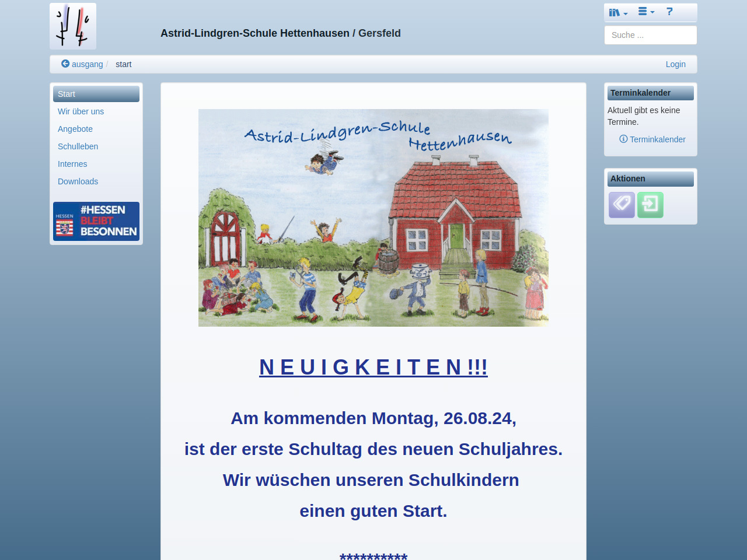Expand the list menu dropdown
The image size is (747, 560).
646,12
